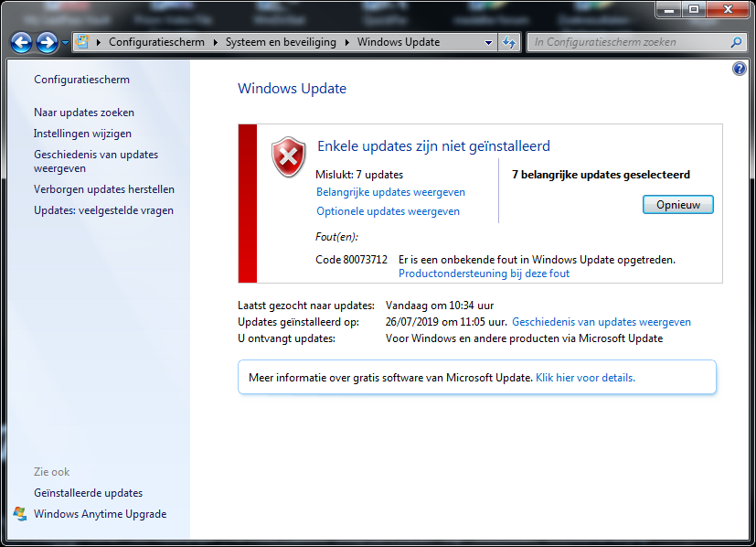Click 'Klik hier voor details.' link
Image resolution: width=756 pixels, height=547 pixels.
[x=585, y=378]
